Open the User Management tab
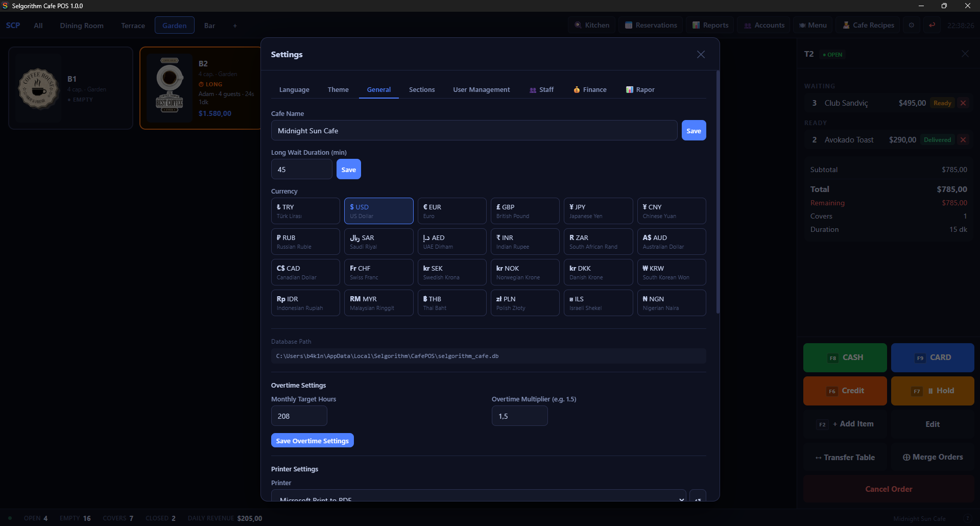This screenshot has height=526, width=980. (482, 89)
